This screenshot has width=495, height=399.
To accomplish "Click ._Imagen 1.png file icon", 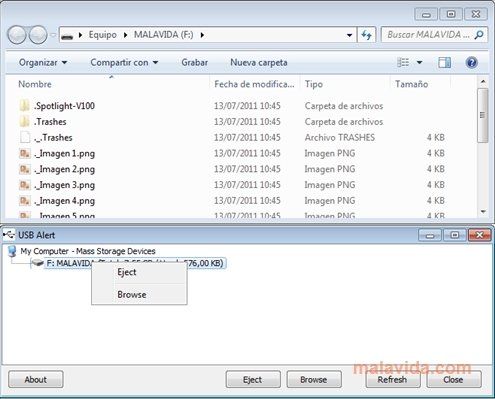I will pos(24,153).
